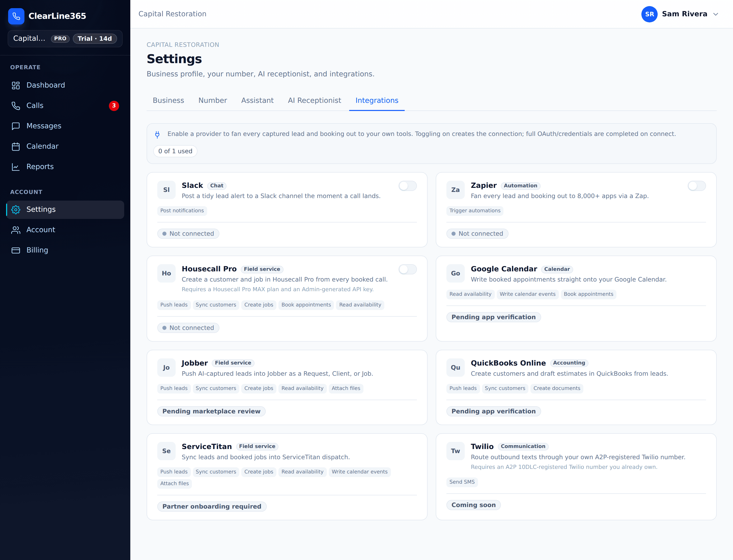
Task: Click Book appointments tag on Google Calendar
Action: (588, 294)
